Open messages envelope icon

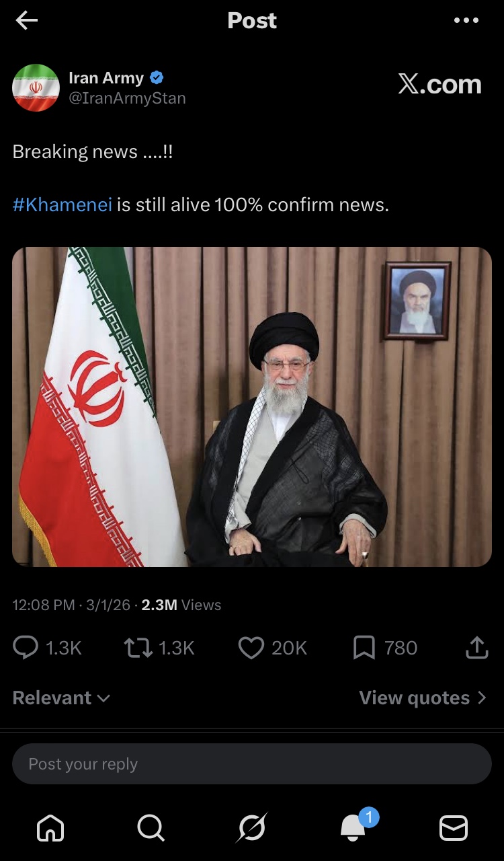[x=454, y=828]
